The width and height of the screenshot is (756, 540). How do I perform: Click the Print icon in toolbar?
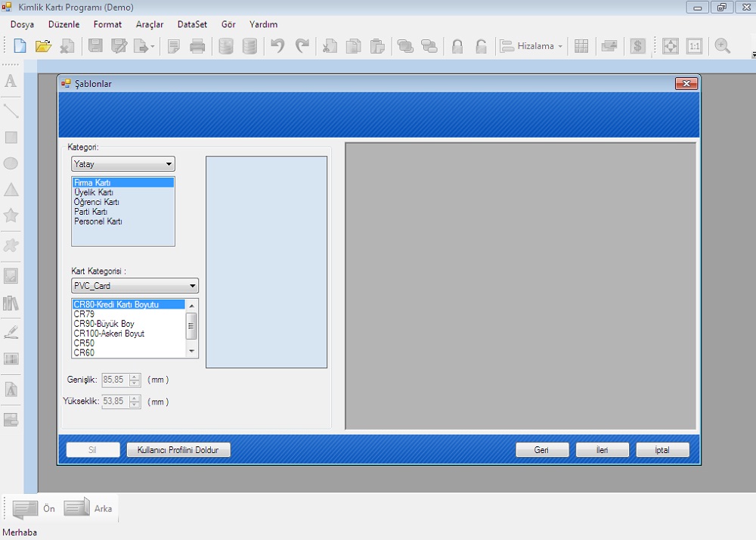(x=197, y=46)
